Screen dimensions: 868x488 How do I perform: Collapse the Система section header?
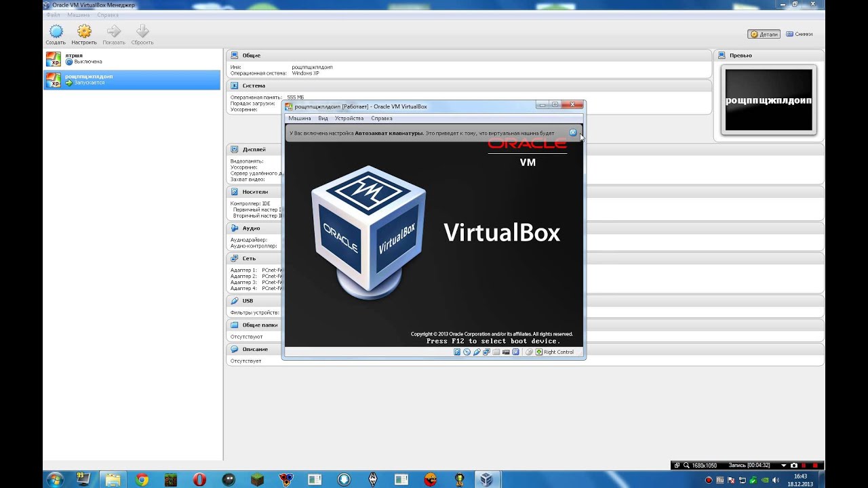469,85
